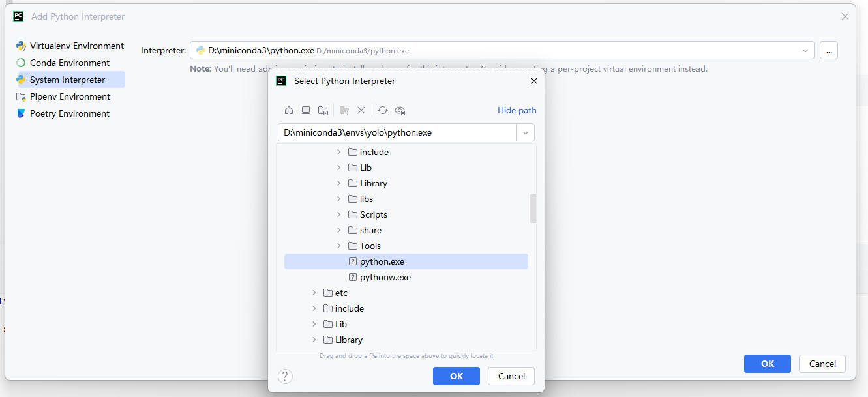The width and height of the screenshot is (868, 397).
Task: Click OK in Add Python Interpreter window
Action: (768, 364)
